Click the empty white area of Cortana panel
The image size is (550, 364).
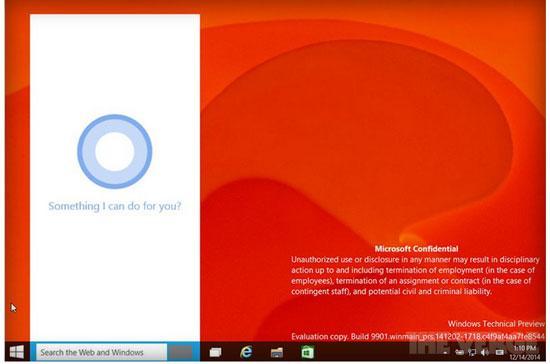(115, 274)
